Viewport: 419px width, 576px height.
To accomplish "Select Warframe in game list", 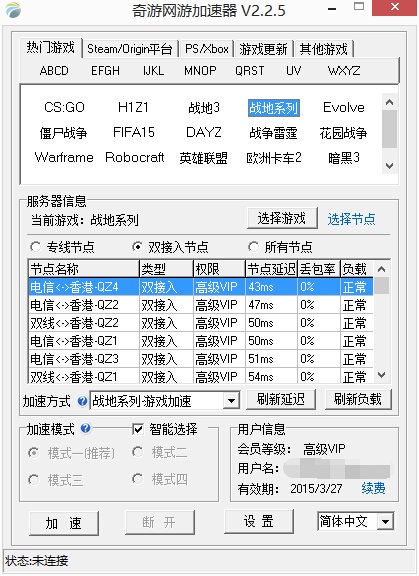I will coord(64,157).
